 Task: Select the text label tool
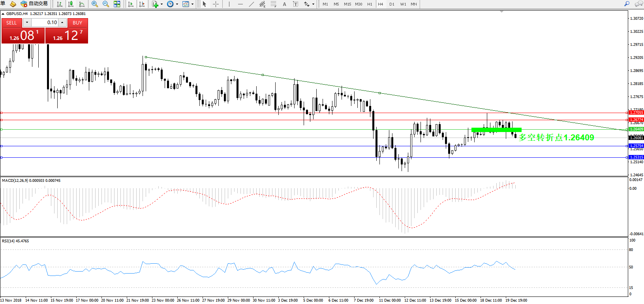pos(284,4)
